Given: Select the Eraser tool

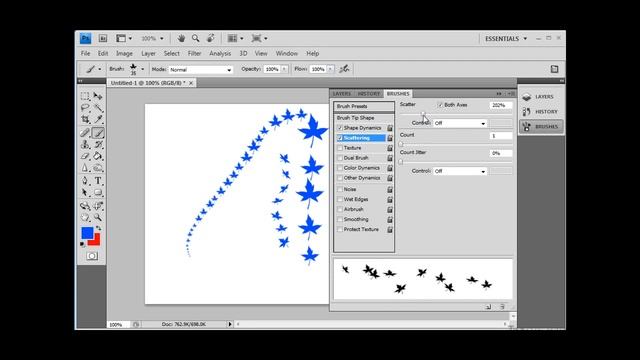Looking at the screenshot, I should (85, 156).
